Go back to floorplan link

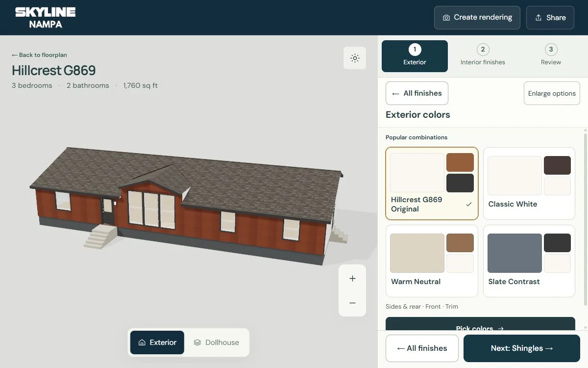(x=39, y=55)
